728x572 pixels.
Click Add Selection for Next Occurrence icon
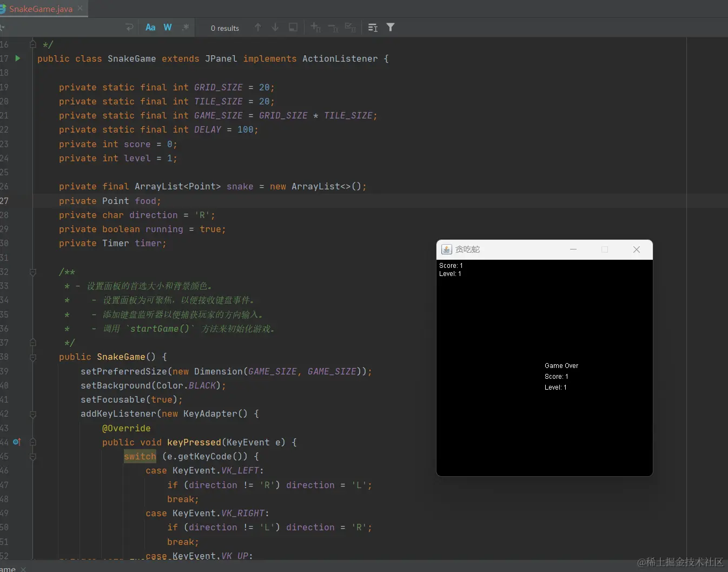point(316,28)
